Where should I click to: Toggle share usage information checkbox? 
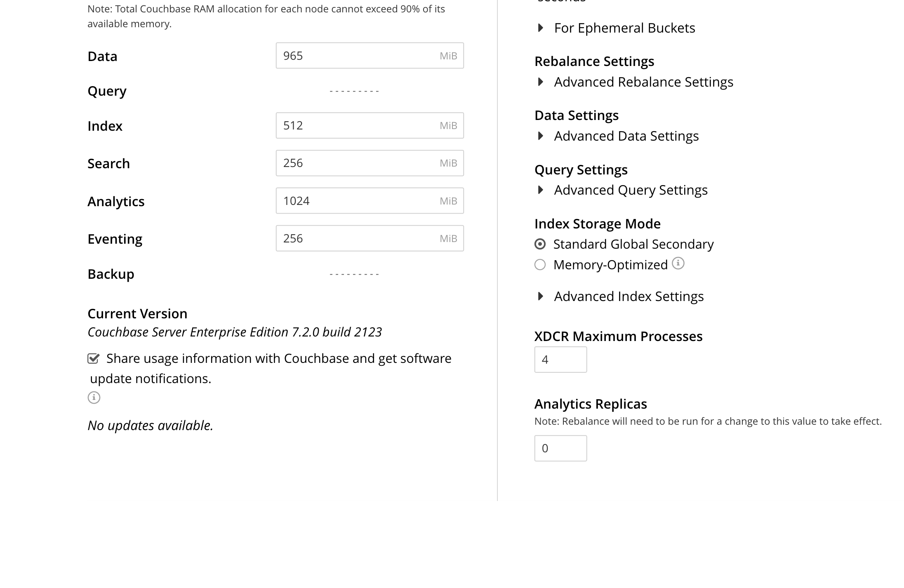pyautogui.click(x=94, y=358)
